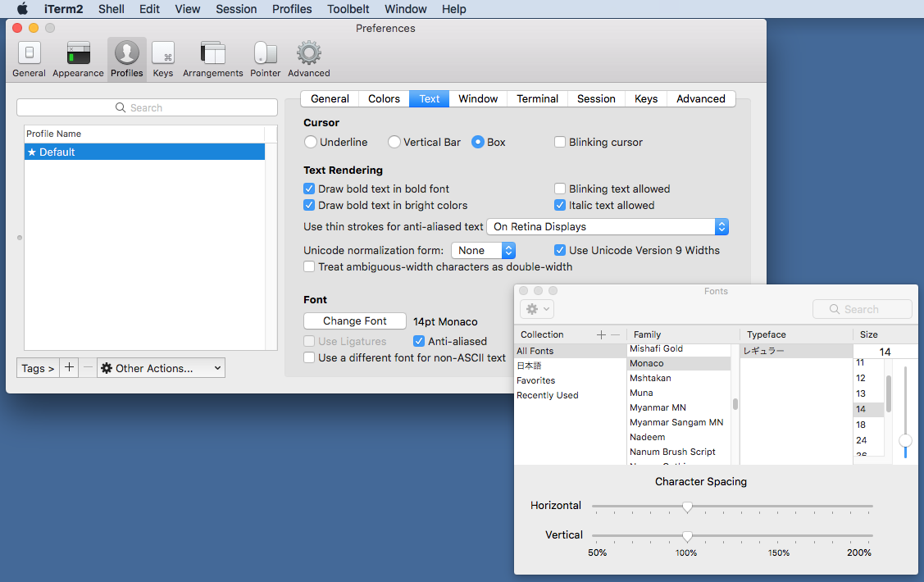Remove selected profile with minus button
This screenshot has height=582, width=924.
point(88,367)
